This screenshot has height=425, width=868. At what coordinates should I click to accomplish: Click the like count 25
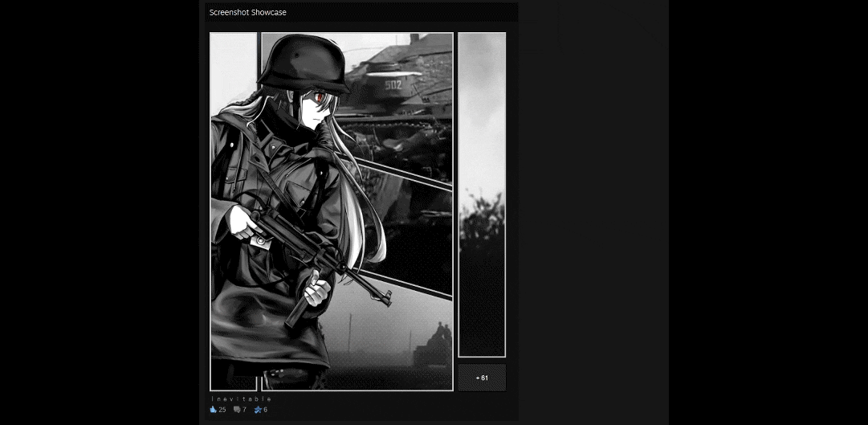[222, 410]
